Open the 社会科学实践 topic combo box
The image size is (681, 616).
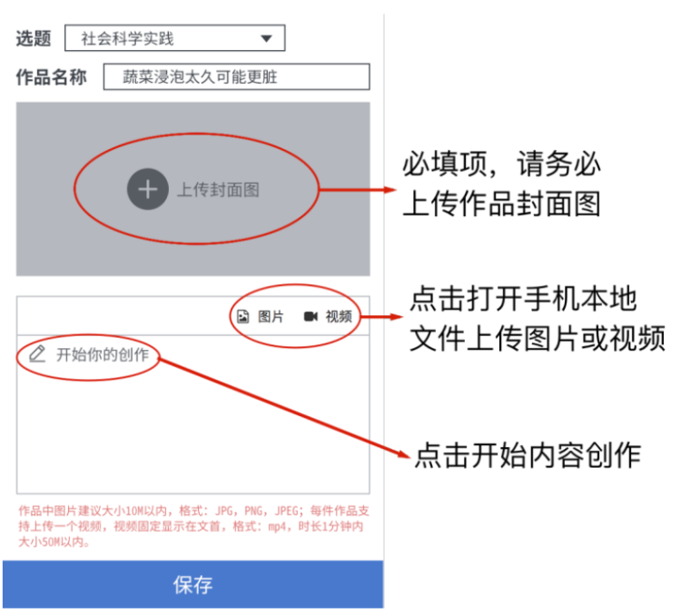(x=175, y=38)
